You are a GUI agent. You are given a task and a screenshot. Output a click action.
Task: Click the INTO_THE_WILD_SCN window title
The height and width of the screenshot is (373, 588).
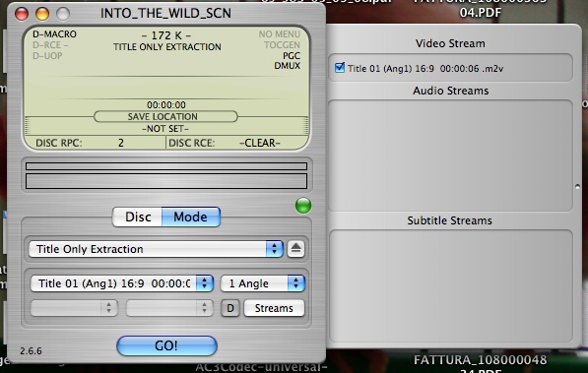click(x=165, y=13)
